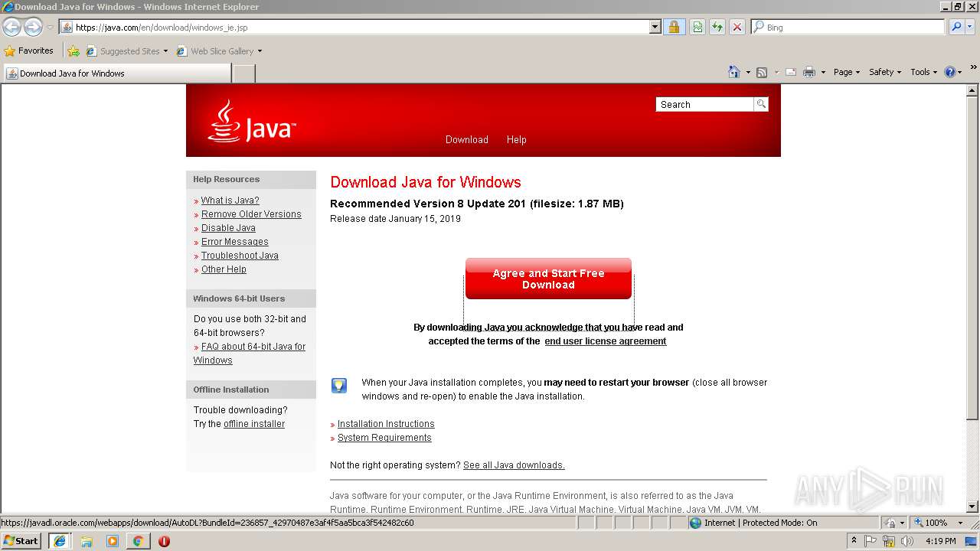The image size is (980, 551).
Task: Select the Download Java for Windows tab
Action: (116, 73)
